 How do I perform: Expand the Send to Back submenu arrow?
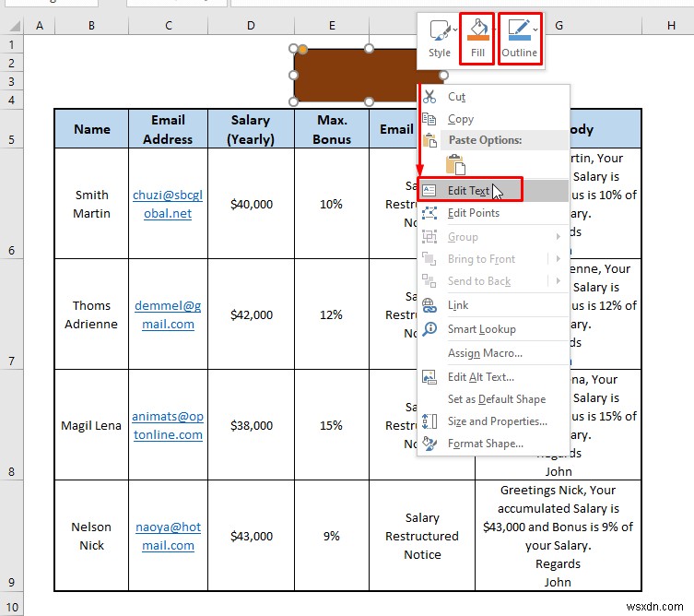coord(559,281)
